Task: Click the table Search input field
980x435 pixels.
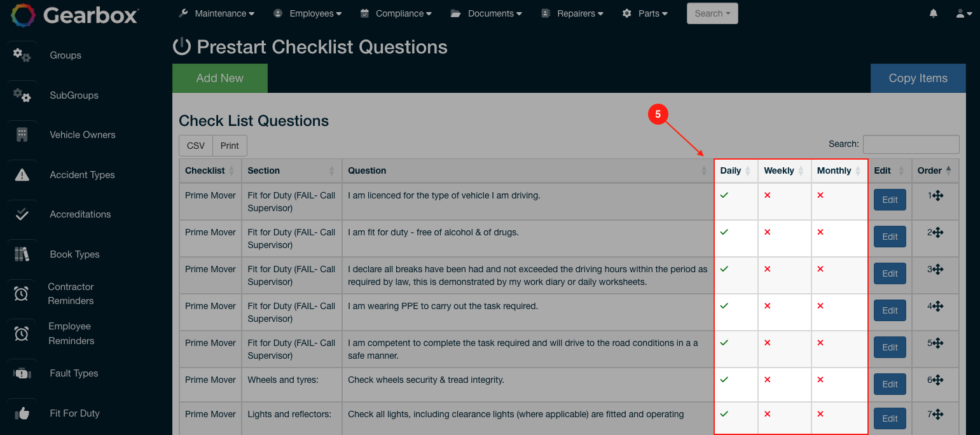Action: [x=911, y=144]
